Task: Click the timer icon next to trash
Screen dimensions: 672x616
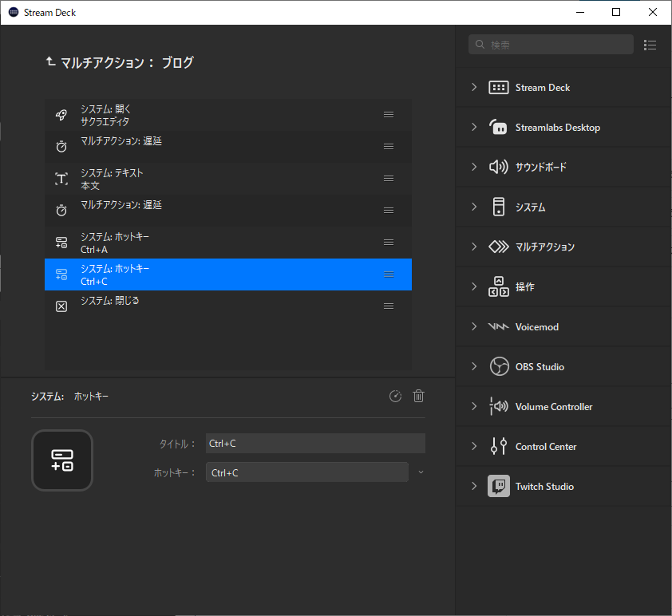Action: pyautogui.click(x=395, y=397)
